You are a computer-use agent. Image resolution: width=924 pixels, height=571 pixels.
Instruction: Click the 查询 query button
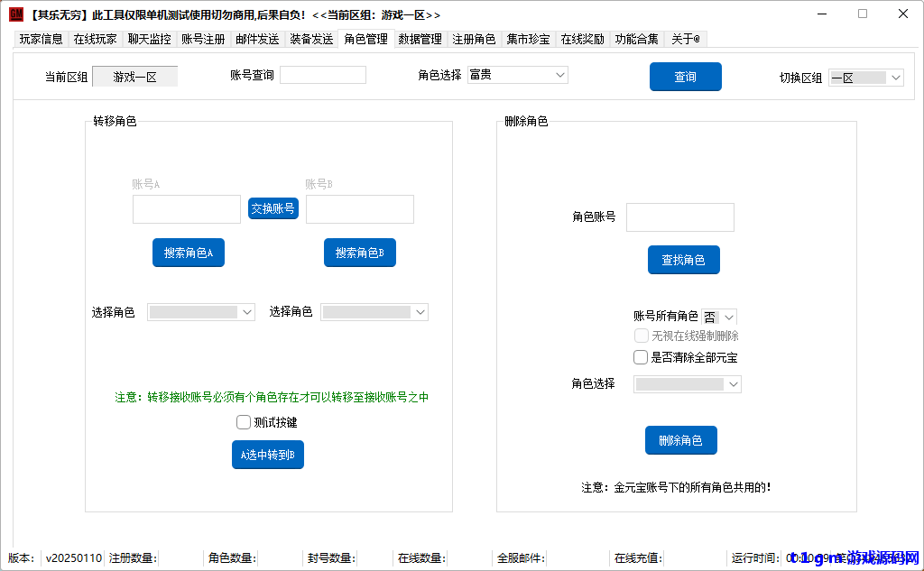pyautogui.click(x=684, y=77)
